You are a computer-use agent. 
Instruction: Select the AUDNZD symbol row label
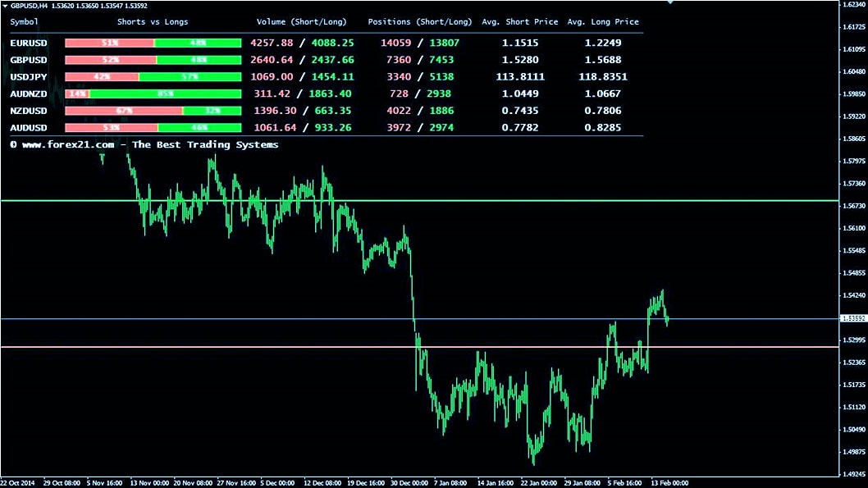[x=29, y=93]
